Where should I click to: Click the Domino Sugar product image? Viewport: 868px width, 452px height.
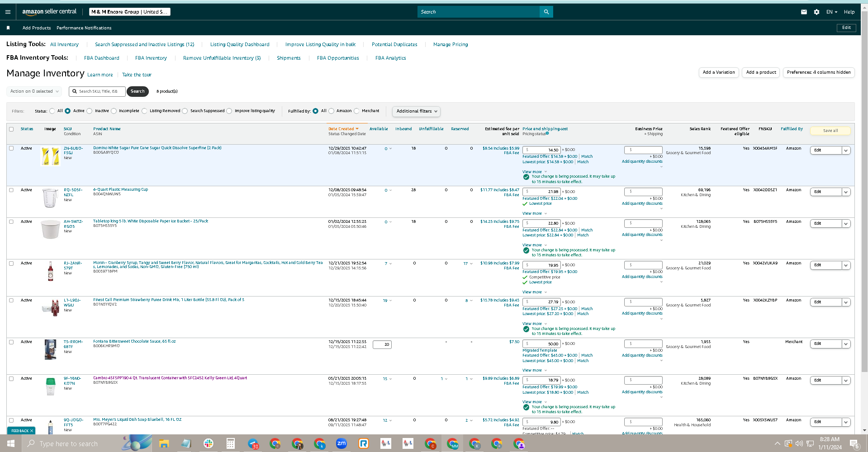[x=50, y=156]
